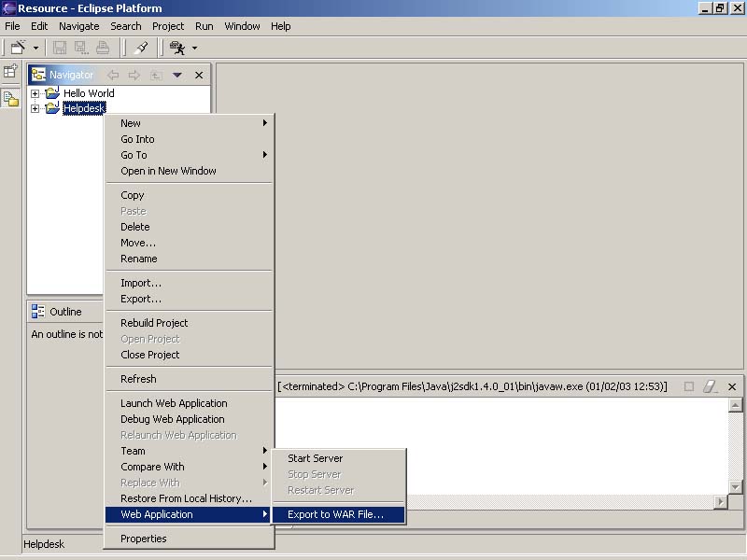Open the New wizard dropdown arrow
The image size is (747, 560).
tap(35, 49)
